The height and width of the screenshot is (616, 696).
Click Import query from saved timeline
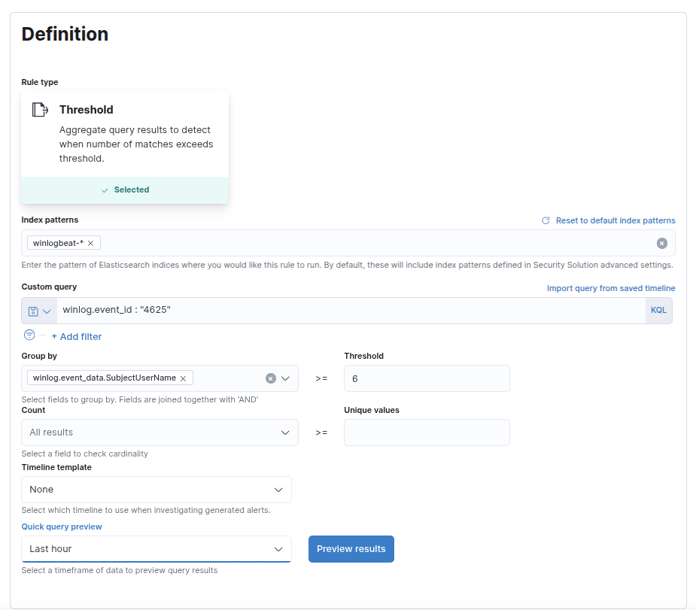click(610, 288)
